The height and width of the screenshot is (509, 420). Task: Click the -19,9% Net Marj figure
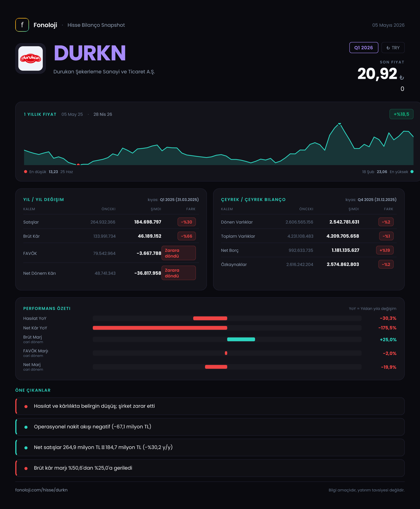pos(388,367)
